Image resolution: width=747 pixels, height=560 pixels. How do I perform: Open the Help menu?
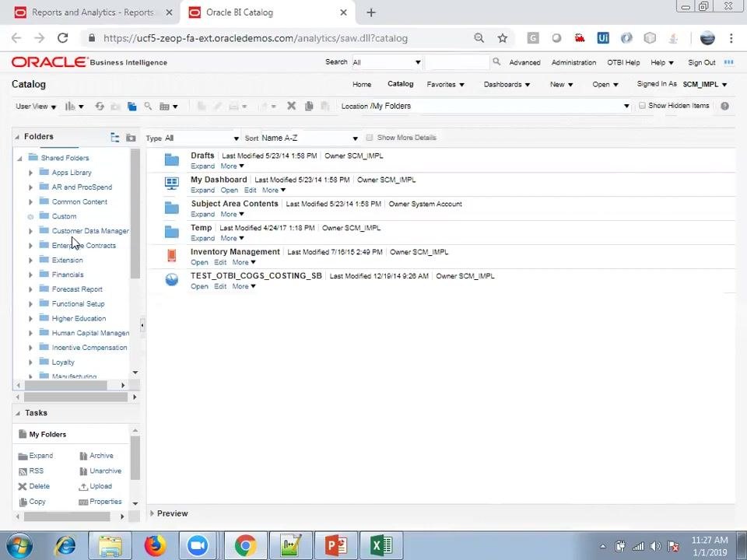pos(661,62)
